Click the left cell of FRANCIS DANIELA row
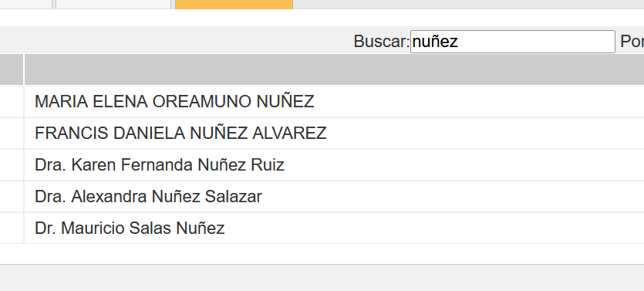 12,134
